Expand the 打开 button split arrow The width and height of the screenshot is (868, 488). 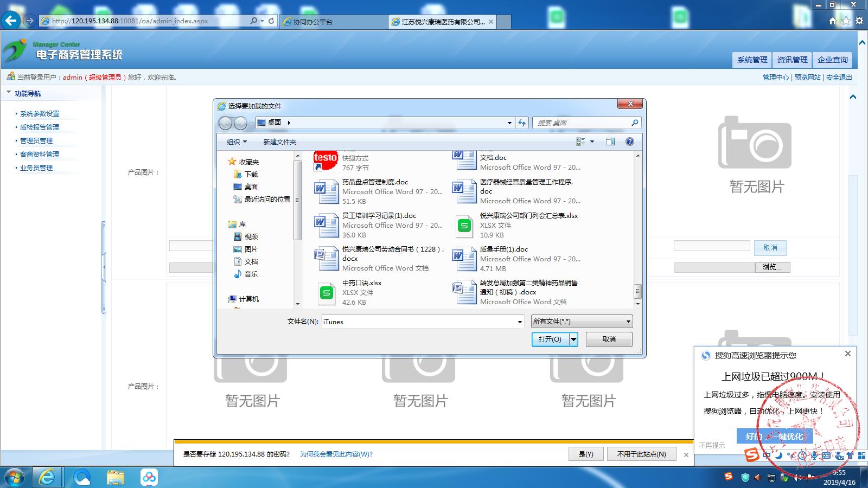point(573,339)
